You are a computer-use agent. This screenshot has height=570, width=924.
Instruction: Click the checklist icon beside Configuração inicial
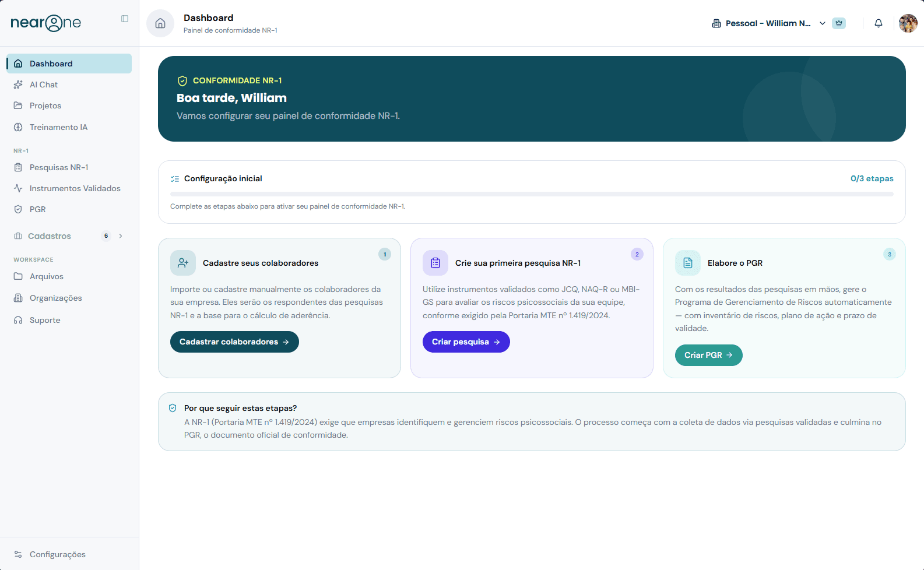pyautogui.click(x=175, y=179)
